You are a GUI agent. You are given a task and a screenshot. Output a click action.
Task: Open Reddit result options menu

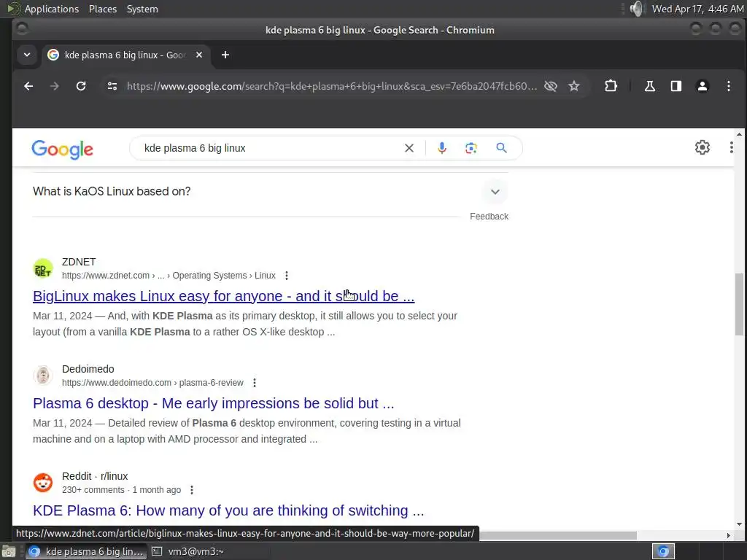pyautogui.click(x=192, y=490)
